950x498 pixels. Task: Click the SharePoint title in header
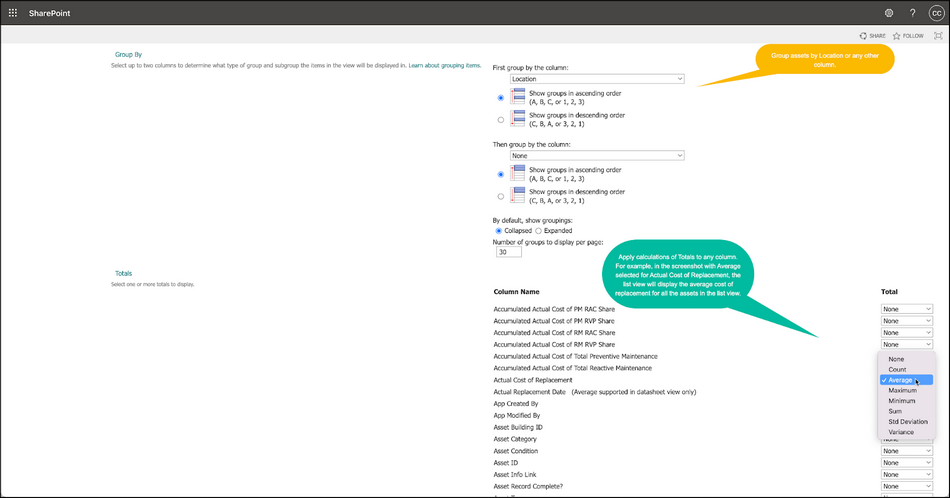click(50, 13)
